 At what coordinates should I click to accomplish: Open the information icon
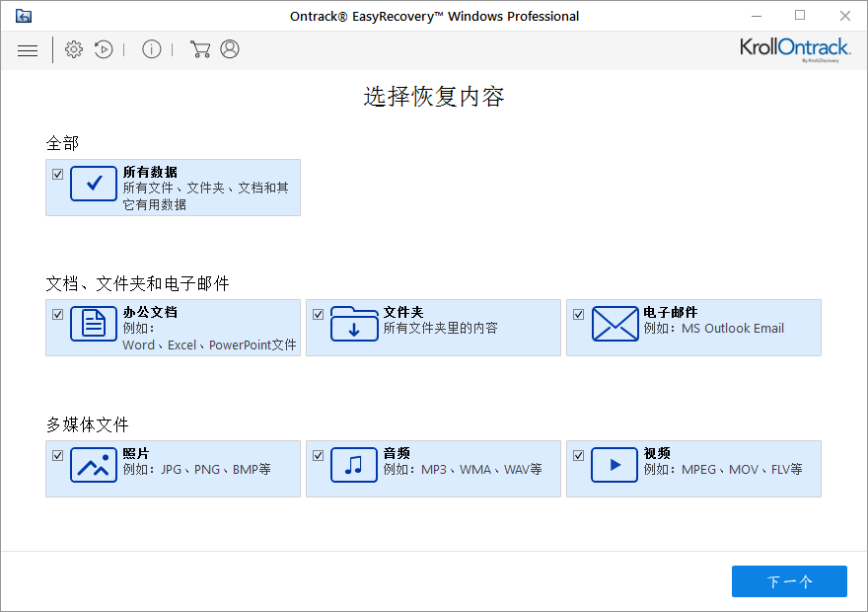pyautogui.click(x=151, y=49)
